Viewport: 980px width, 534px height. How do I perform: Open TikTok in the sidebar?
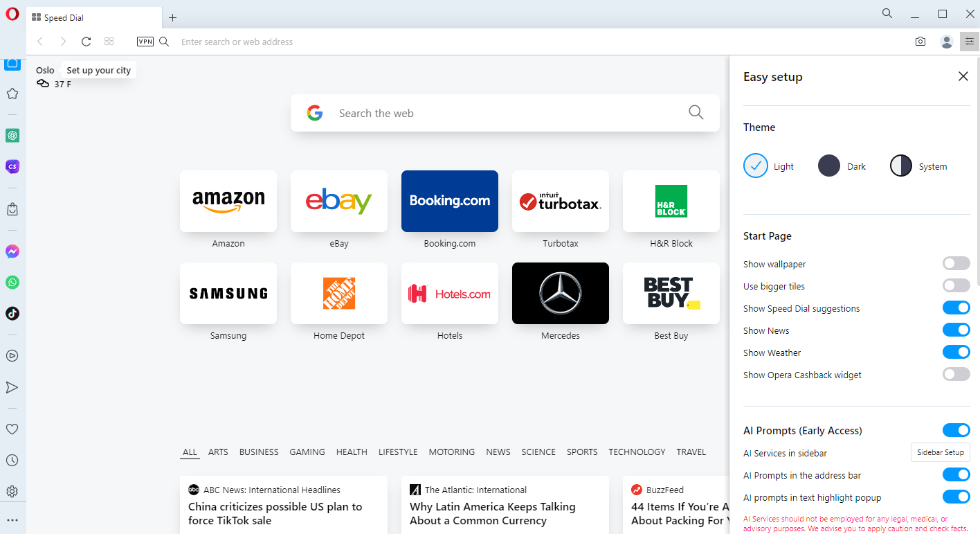[x=12, y=313]
